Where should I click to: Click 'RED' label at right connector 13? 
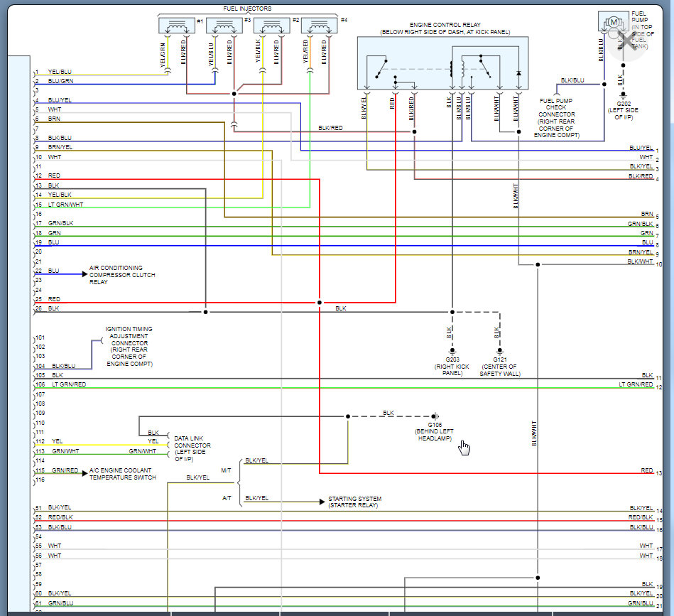(x=647, y=470)
